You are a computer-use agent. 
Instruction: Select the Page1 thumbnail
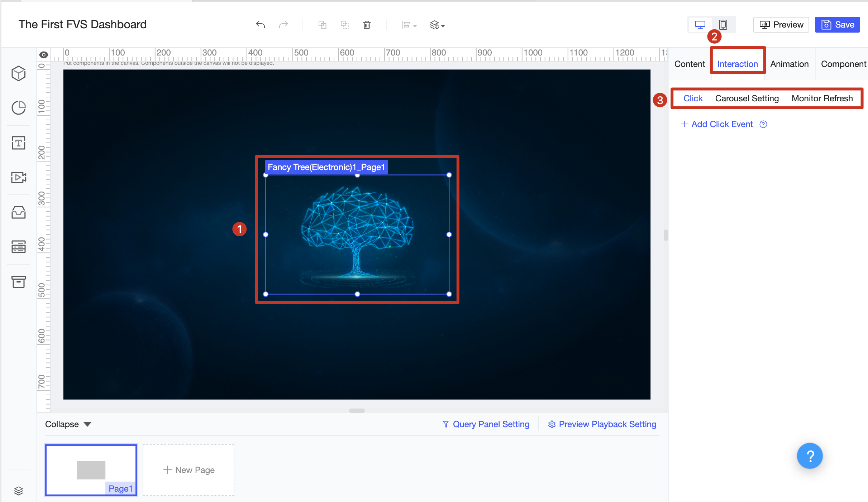91,470
